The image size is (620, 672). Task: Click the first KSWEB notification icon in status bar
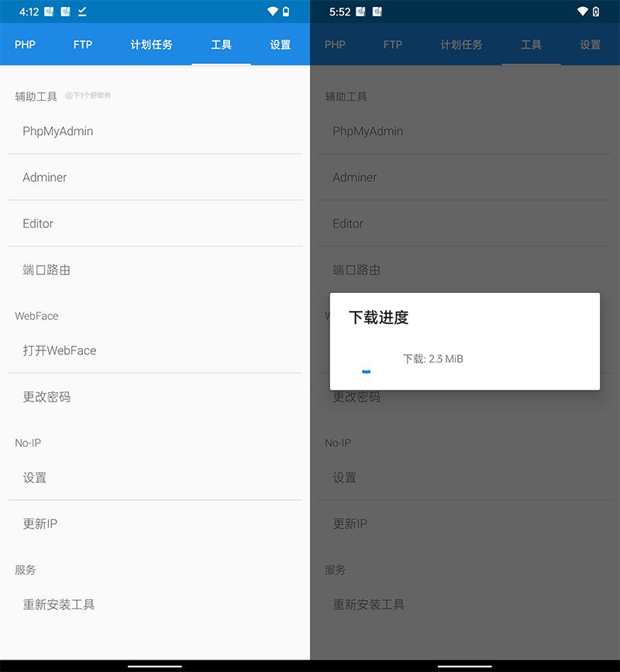tap(49, 12)
